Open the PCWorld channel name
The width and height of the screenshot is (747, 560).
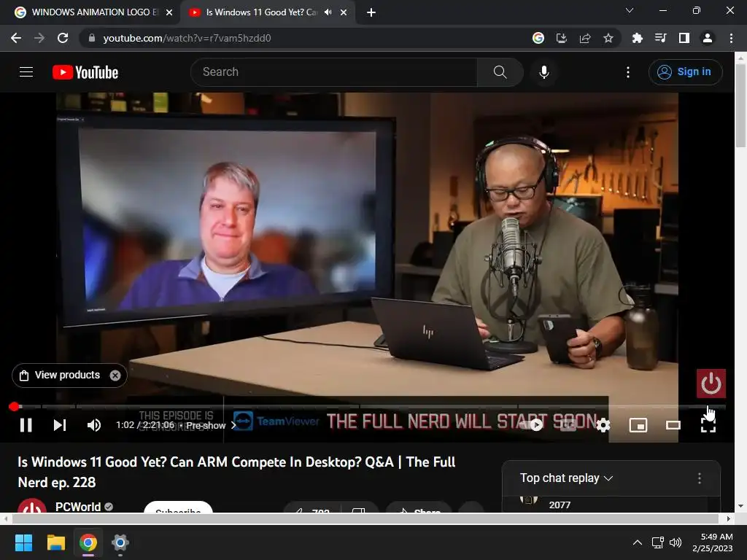click(x=78, y=507)
